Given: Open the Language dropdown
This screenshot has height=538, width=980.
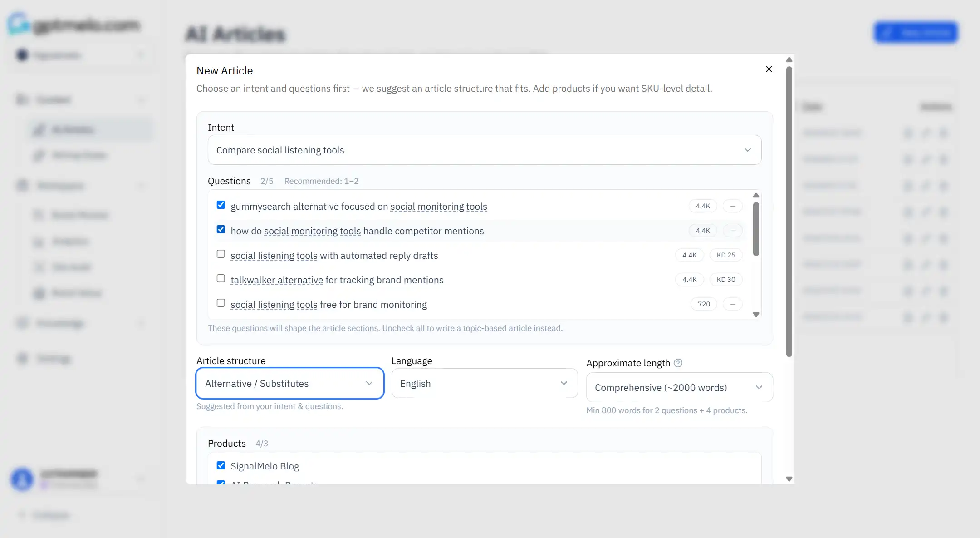Looking at the screenshot, I should click(484, 383).
